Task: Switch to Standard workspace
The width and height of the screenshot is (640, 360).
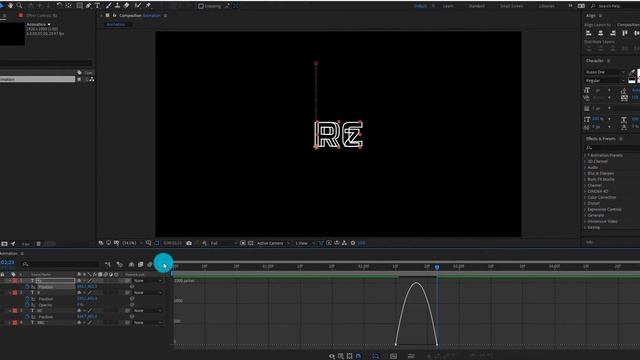Action: click(476, 6)
